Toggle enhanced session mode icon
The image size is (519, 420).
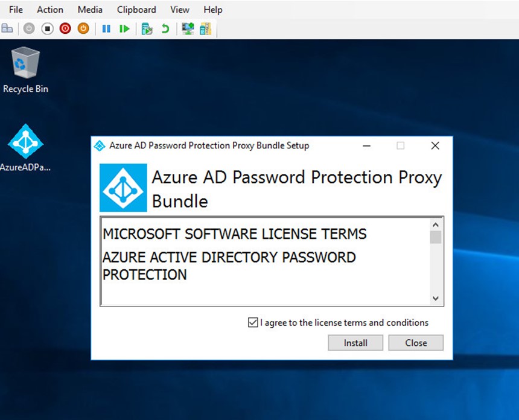click(x=188, y=29)
